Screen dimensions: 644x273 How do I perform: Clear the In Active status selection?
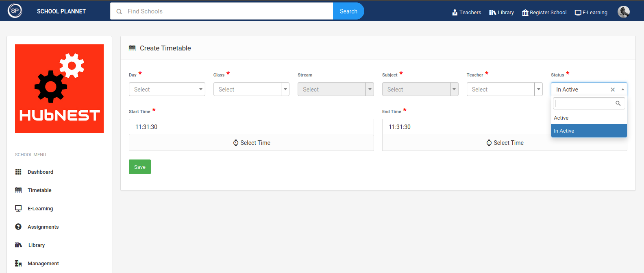613,90
